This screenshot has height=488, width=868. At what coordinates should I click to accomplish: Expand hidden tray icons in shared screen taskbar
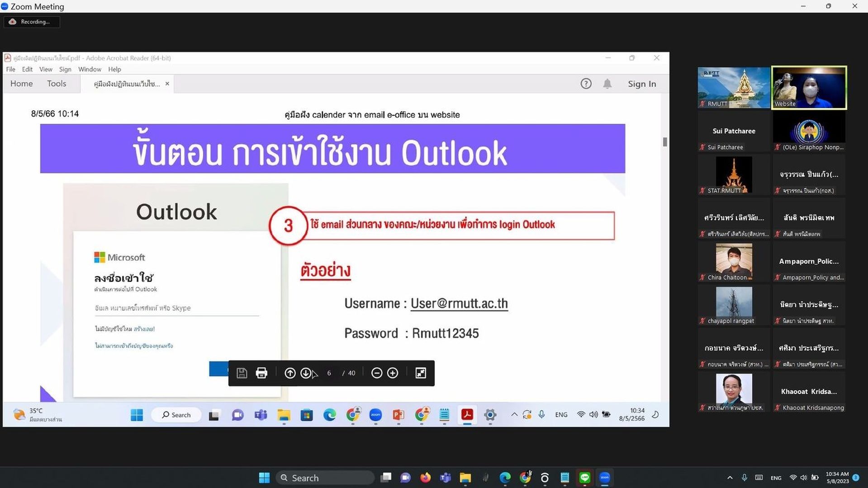(514, 414)
